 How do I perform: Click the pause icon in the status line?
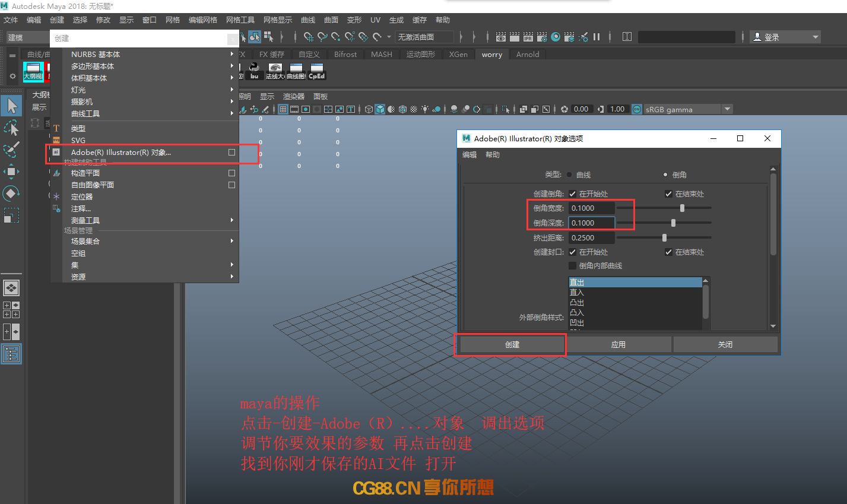597,37
